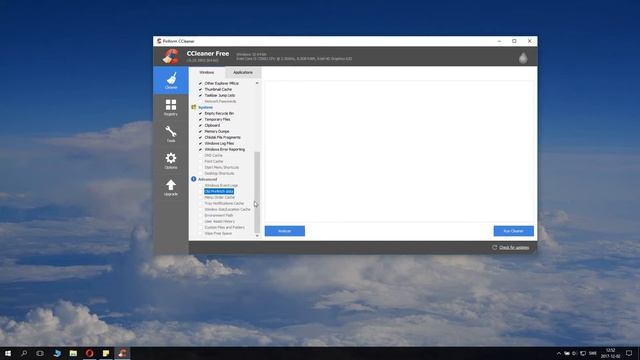
Task: Enable Tray Notifications Cache checkbox
Action: (x=200, y=203)
